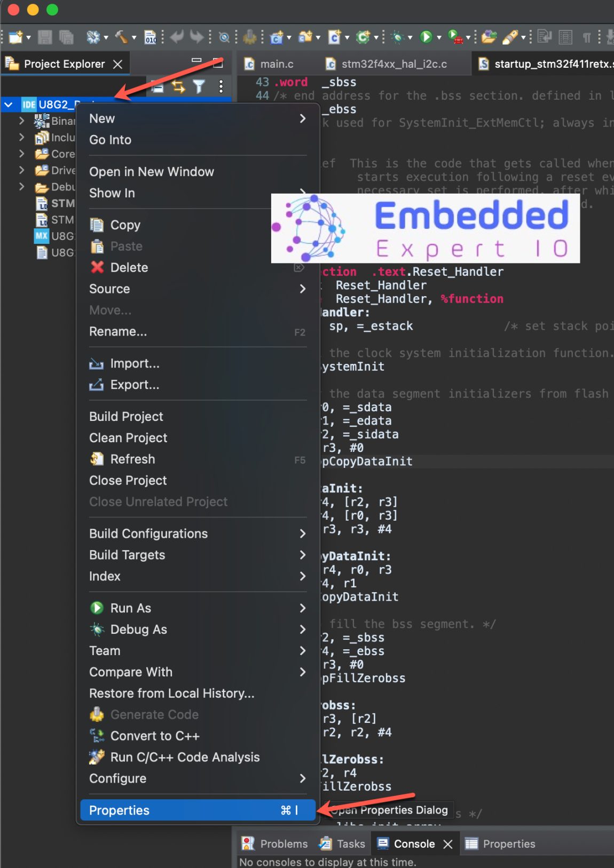Screen dimensions: 614x868
Task: Toggle Link with Editor in Project Explorer
Action: click(x=178, y=86)
